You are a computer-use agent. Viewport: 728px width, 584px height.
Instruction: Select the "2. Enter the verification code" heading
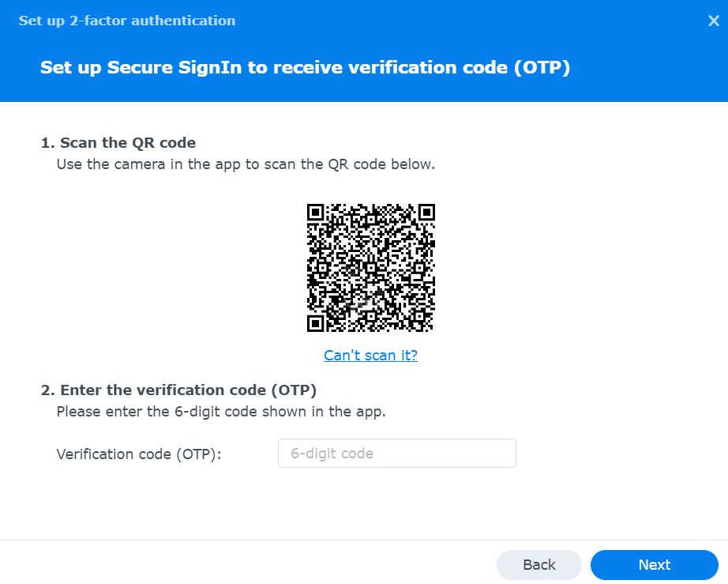click(178, 390)
